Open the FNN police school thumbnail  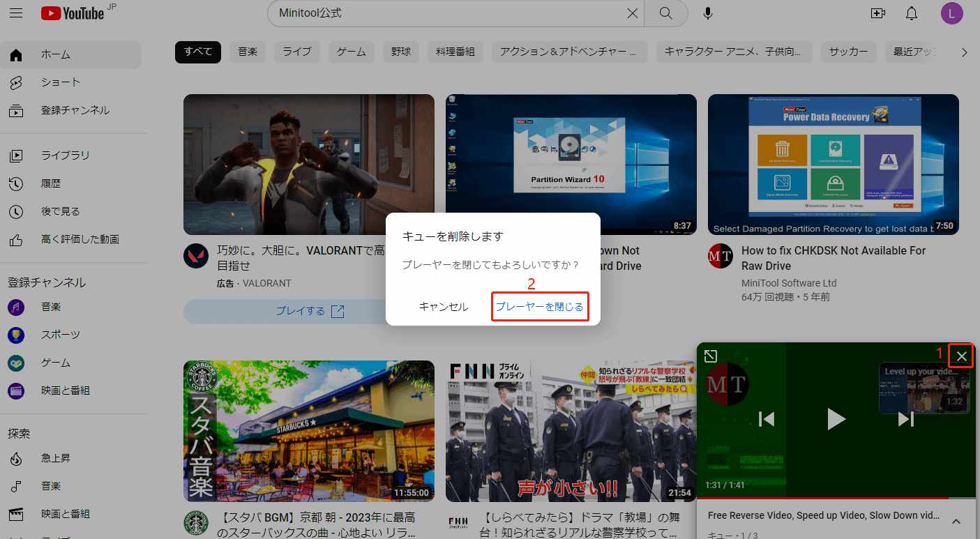coord(571,431)
